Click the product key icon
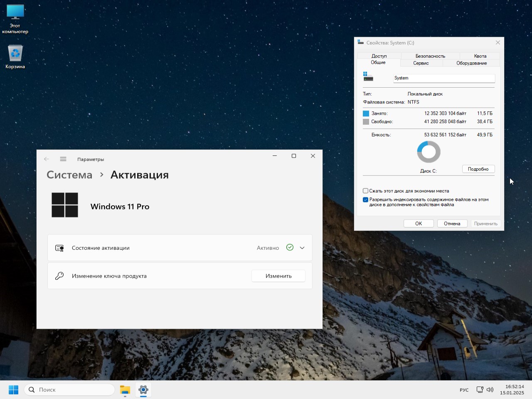The width and height of the screenshot is (532, 399). coord(59,276)
